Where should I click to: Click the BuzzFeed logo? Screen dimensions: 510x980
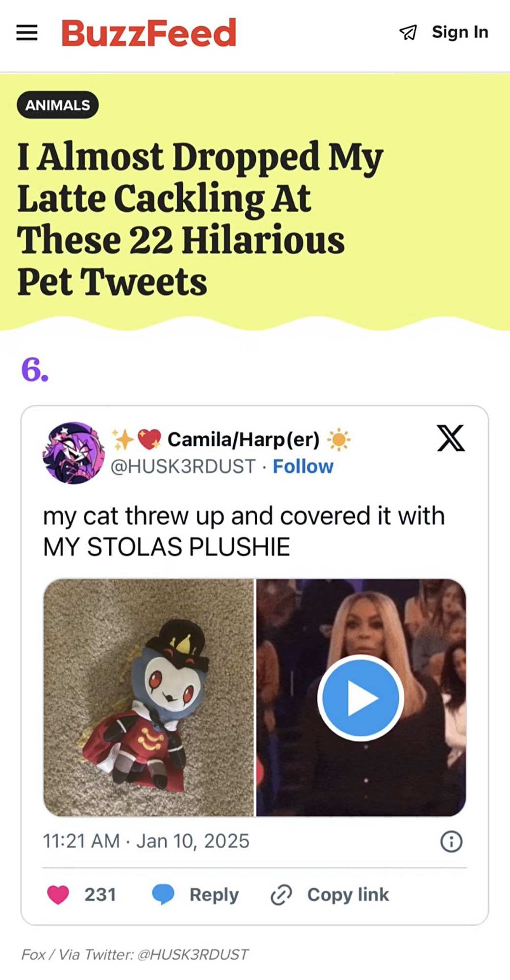tap(149, 33)
